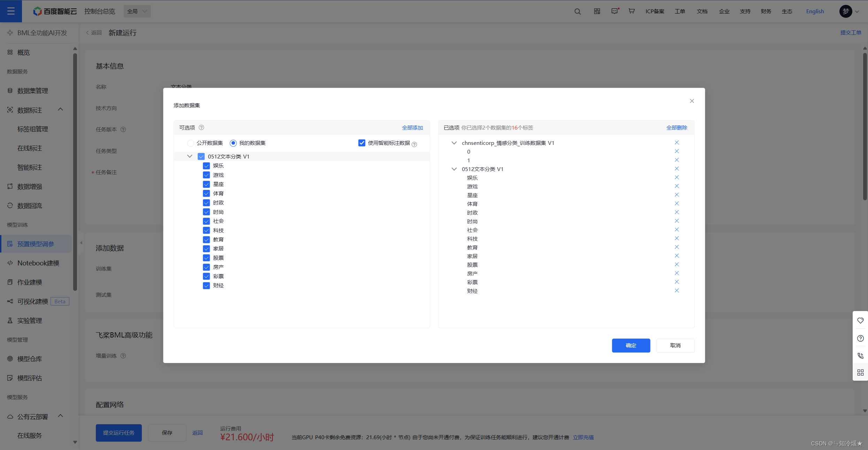Select the 公开数据集 radio button

pyautogui.click(x=191, y=143)
